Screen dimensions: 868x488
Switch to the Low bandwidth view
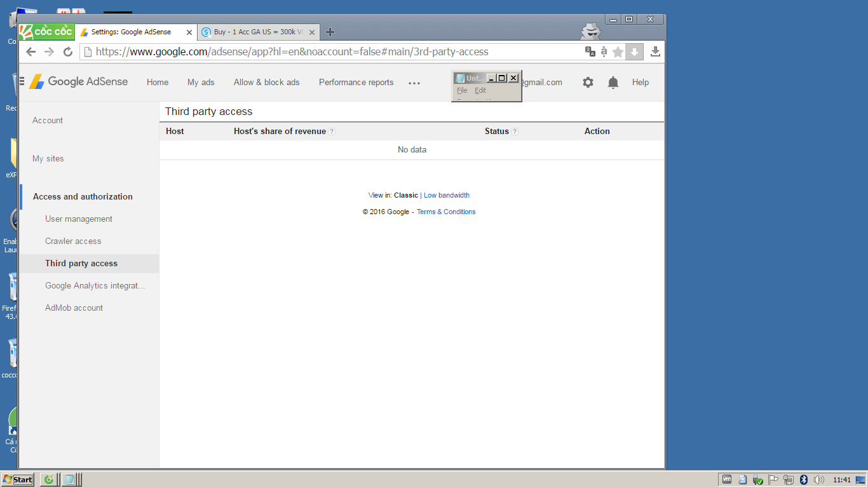click(x=447, y=195)
